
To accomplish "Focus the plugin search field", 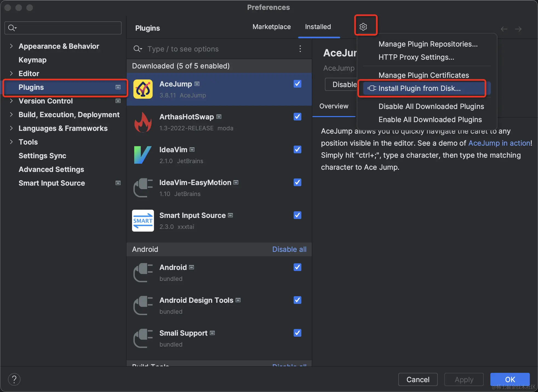I will tap(214, 49).
